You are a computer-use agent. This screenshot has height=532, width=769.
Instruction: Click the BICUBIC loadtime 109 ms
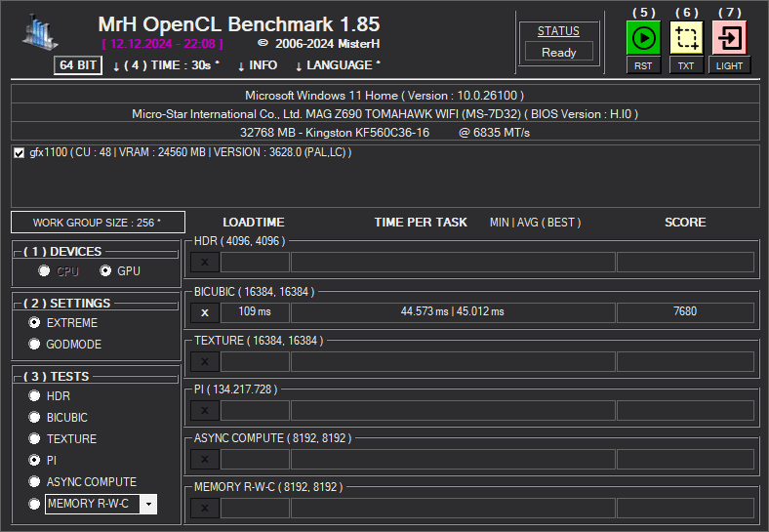255,312
